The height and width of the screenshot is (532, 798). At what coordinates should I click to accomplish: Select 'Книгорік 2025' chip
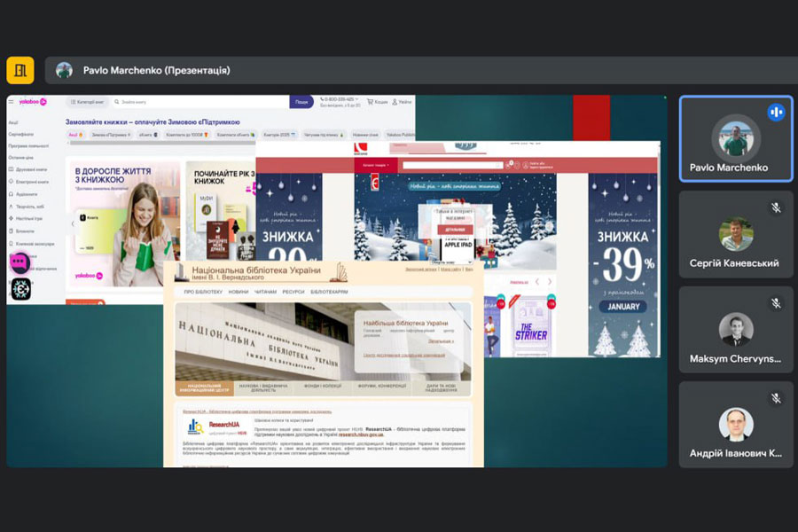pyautogui.click(x=279, y=135)
